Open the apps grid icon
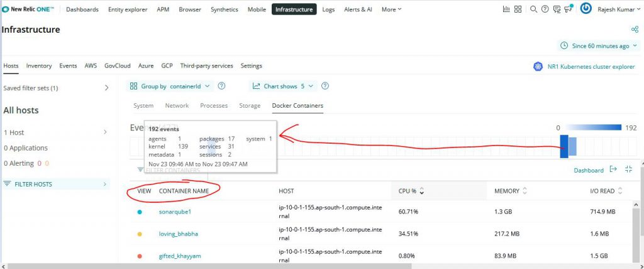 (x=518, y=9)
